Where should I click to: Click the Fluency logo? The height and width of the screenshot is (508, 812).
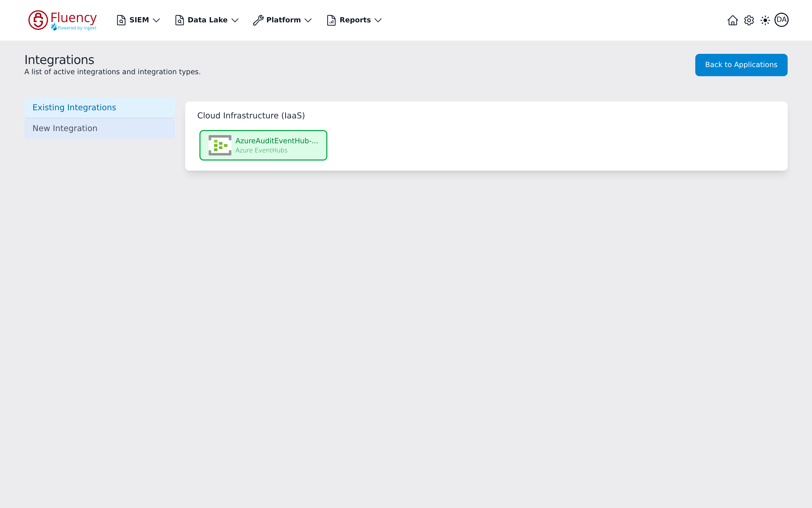(63, 20)
